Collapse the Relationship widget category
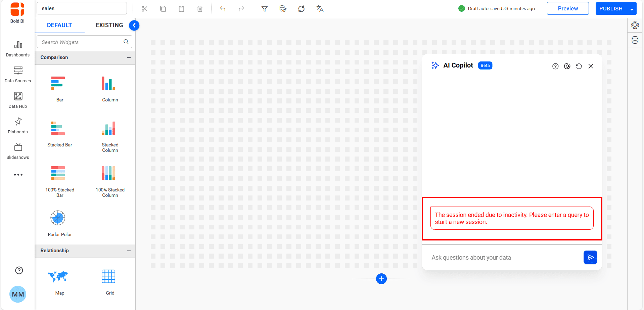This screenshot has width=644, height=310. click(x=129, y=251)
